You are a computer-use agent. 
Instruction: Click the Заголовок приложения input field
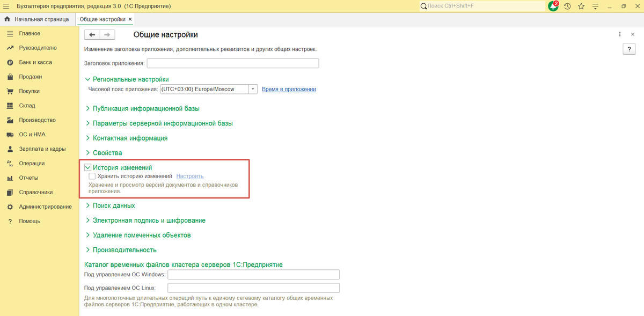point(233,63)
